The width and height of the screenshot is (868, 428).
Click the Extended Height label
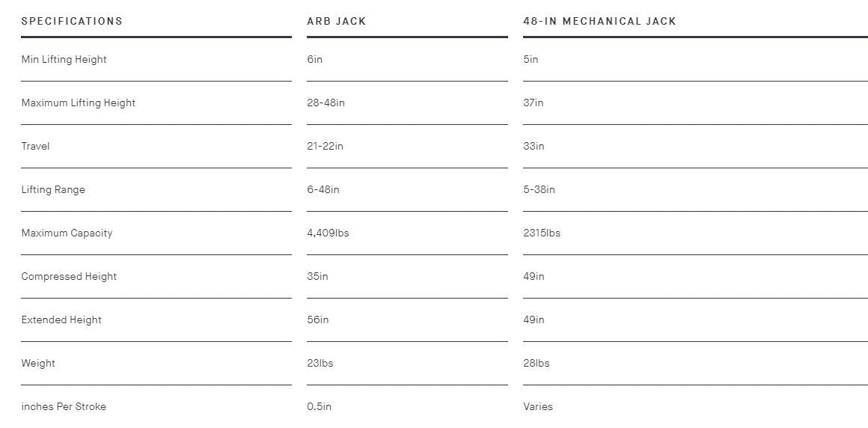click(x=61, y=320)
